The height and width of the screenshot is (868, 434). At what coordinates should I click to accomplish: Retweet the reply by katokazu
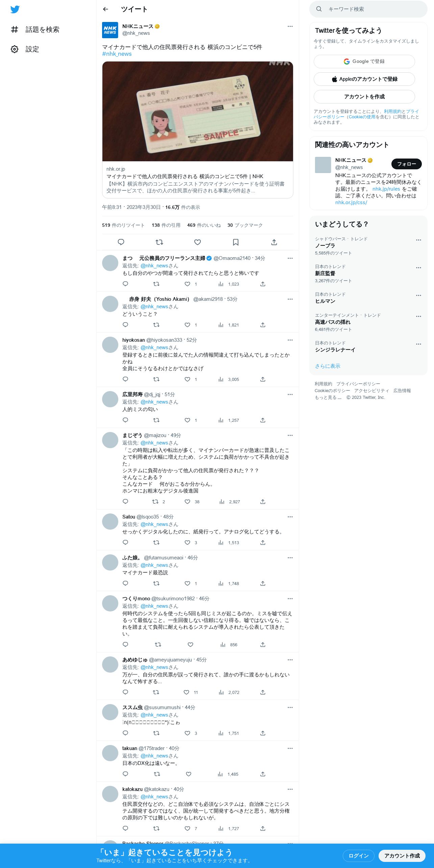[156, 828]
